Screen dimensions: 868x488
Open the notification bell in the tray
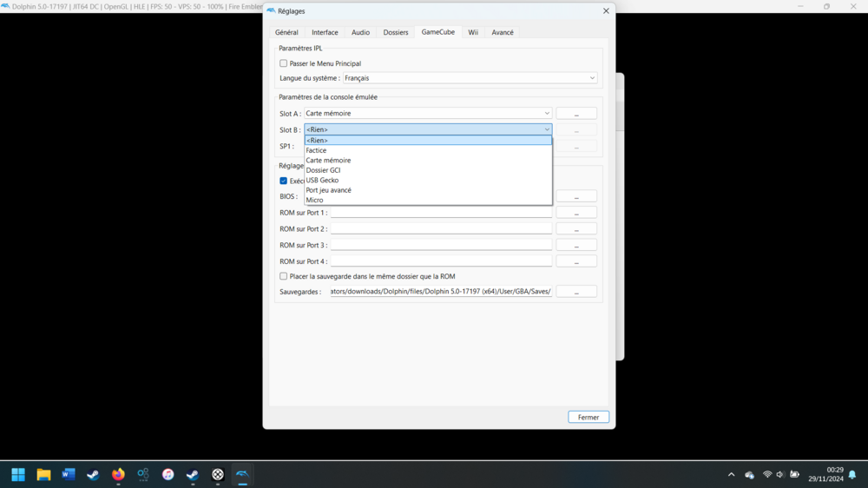tap(852, 474)
